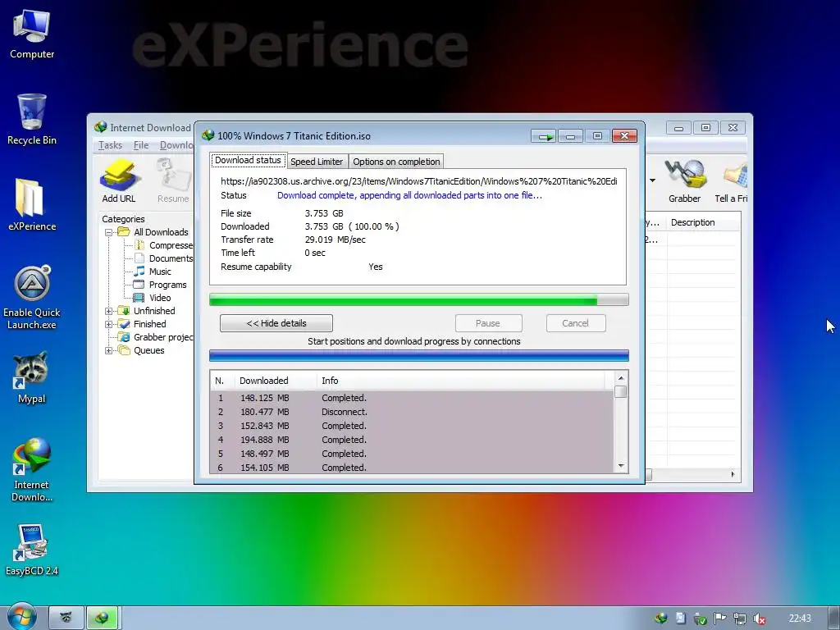The height and width of the screenshot is (630, 840).
Task: Click the Downloaded column header
Action: point(275,381)
